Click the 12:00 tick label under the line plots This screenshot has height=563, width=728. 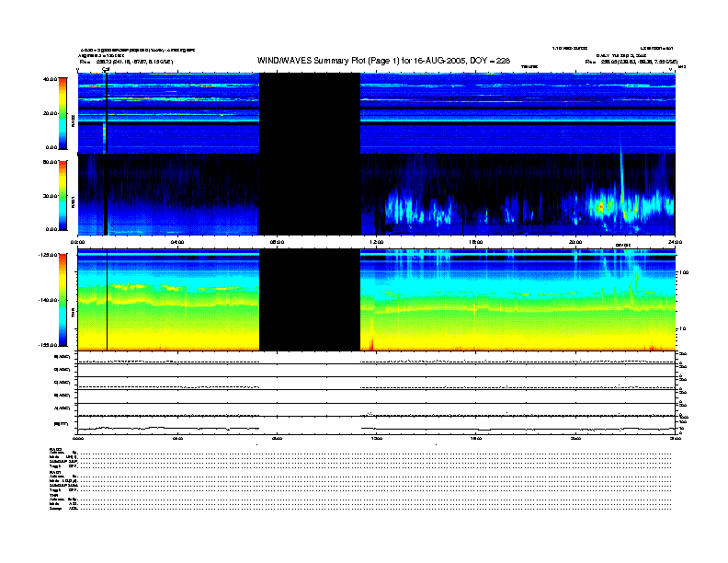(377, 439)
